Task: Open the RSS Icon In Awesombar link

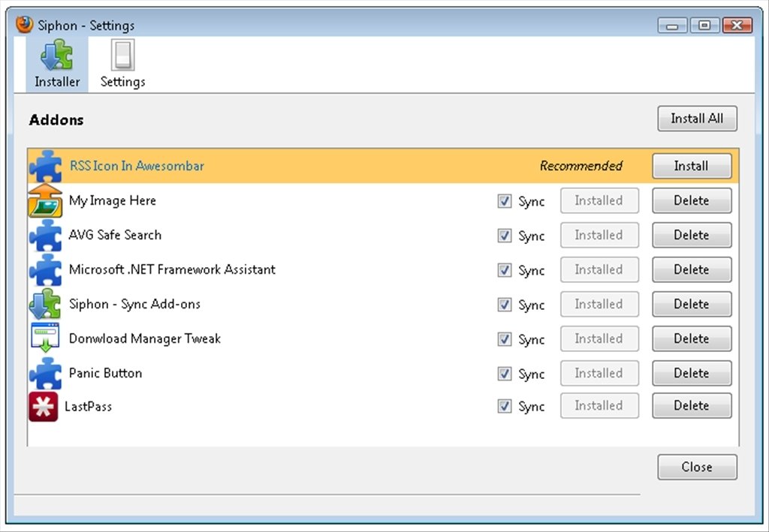Action: (137, 166)
